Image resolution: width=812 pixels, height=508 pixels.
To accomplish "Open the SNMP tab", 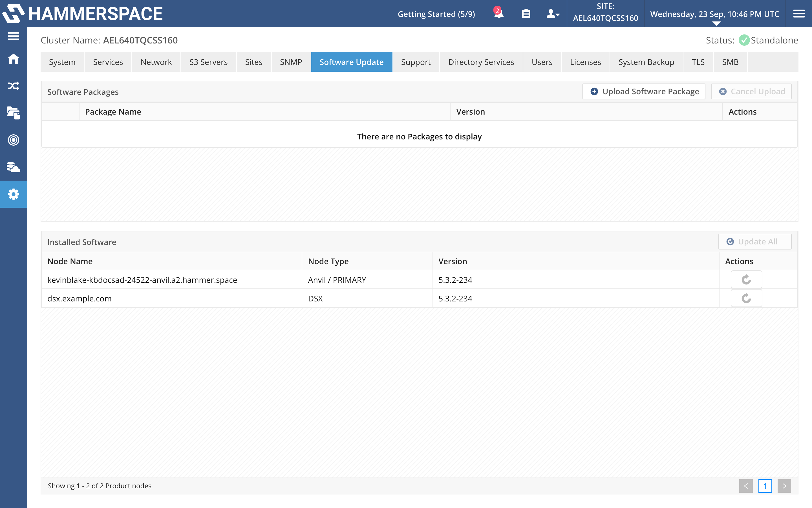I will [x=291, y=62].
